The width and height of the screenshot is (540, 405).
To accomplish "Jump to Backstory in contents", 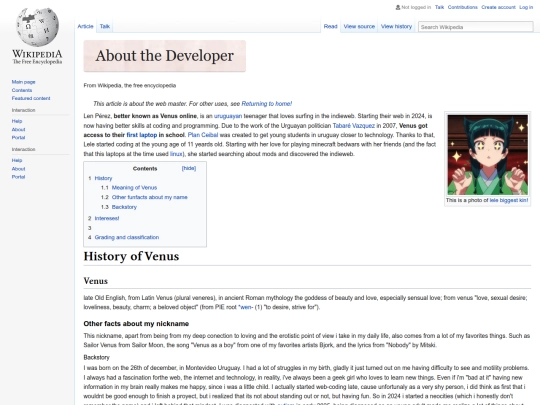I will point(124,207).
